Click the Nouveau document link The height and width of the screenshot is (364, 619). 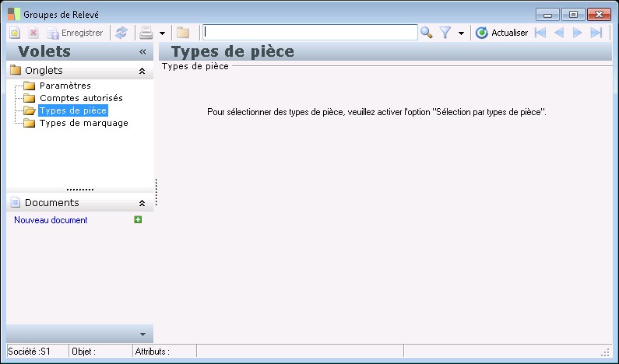tap(51, 220)
